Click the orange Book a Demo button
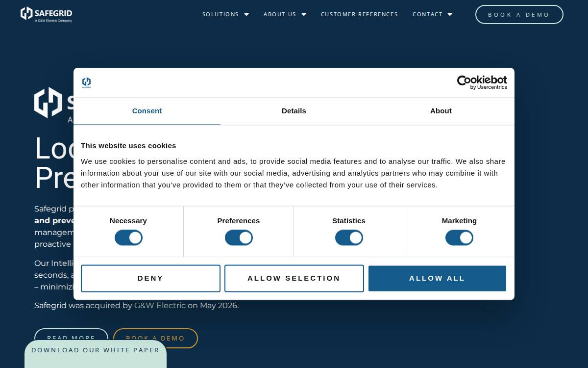Screen dimensions: 588x368 pos(155,338)
